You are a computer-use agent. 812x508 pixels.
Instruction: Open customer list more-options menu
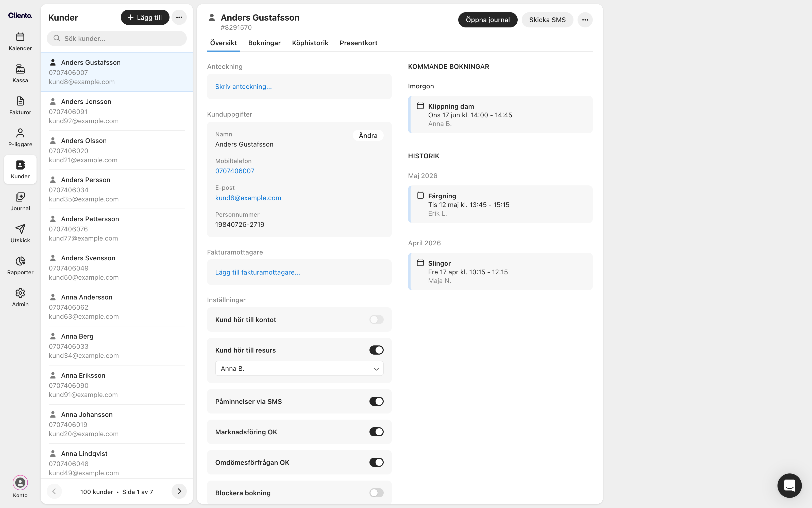point(179,17)
